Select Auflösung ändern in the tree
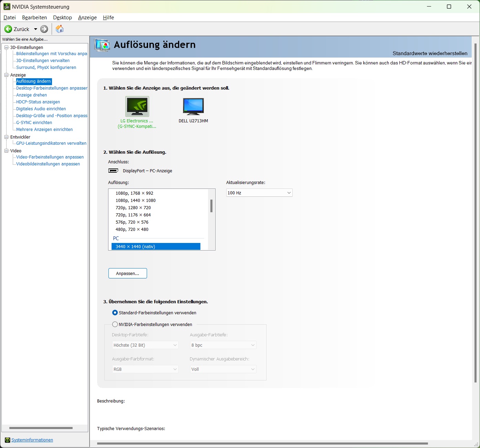The width and height of the screenshot is (480, 448). tap(34, 81)
